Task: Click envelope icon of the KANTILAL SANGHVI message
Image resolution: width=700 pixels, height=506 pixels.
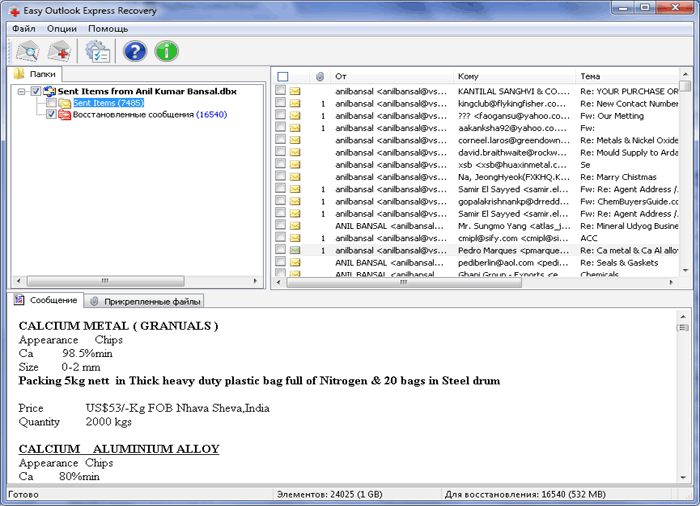Action: click(296, 90)
